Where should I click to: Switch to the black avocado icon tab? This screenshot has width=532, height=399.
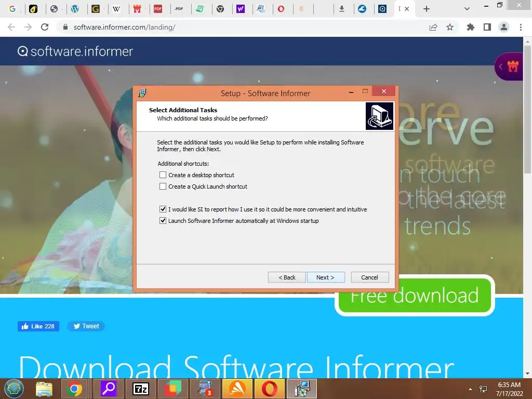33,9
